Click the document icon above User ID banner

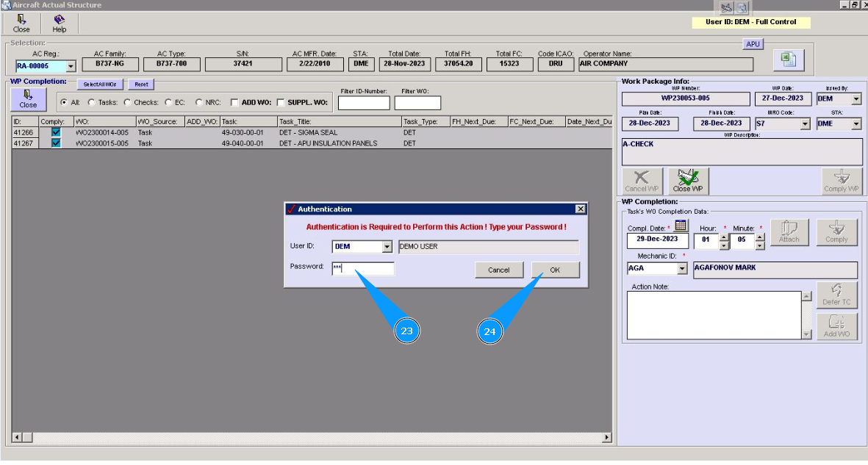click(742, 8)
